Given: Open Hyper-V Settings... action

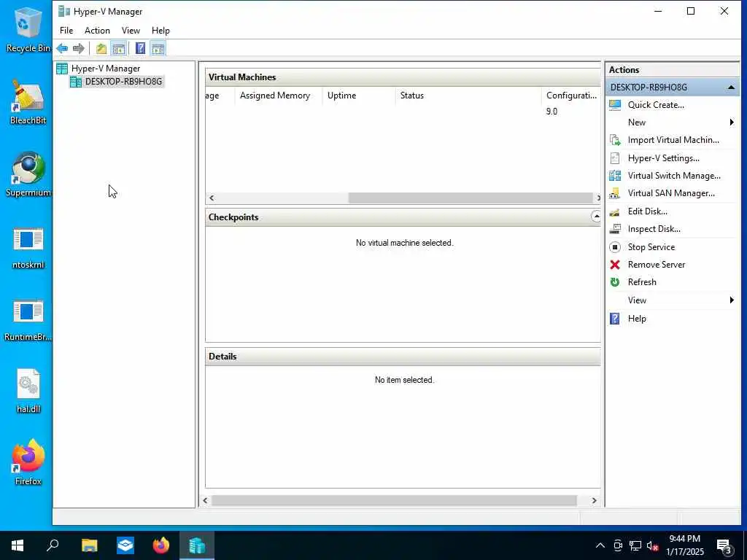Looking at the screenshot, I should tap(663, 158).
